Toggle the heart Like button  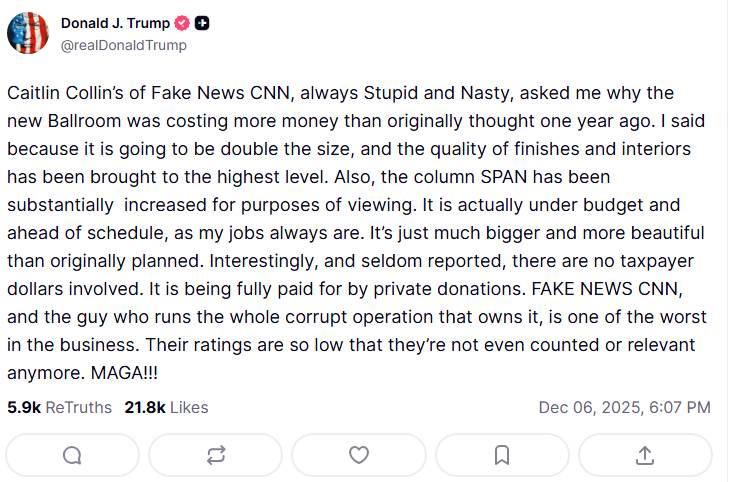click(x=359, y=455)
